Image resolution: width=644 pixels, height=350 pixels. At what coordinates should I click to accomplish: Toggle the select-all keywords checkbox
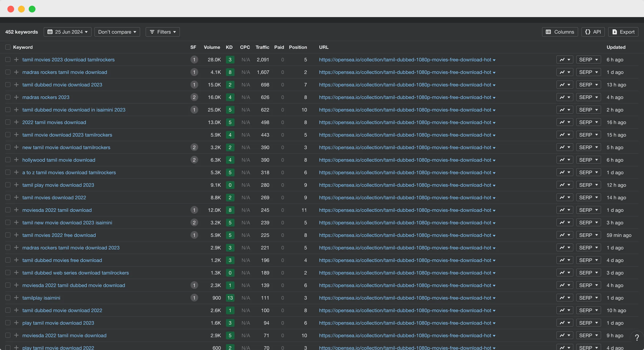coord(8,47)
